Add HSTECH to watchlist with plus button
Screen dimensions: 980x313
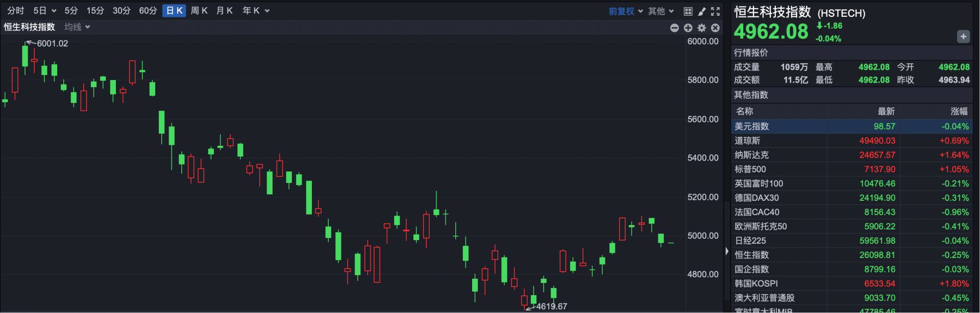click(x=963, y=37)
